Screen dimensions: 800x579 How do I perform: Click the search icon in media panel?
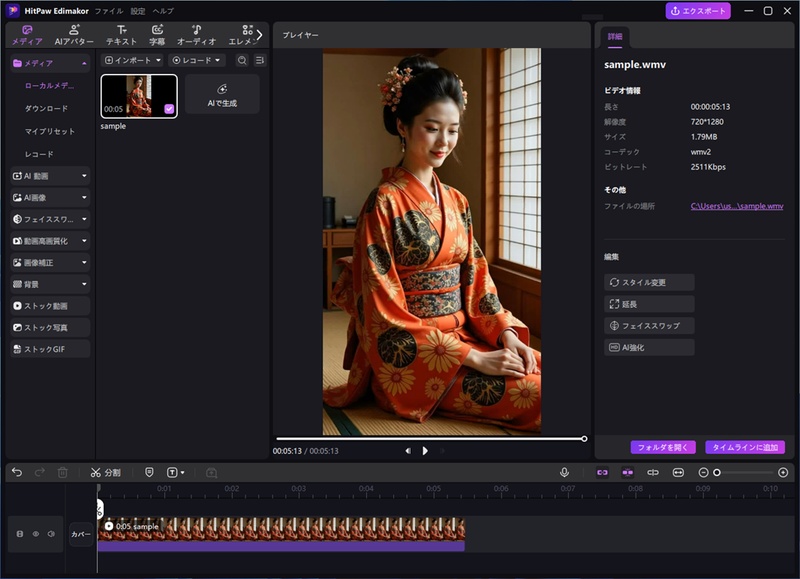[x=242, y=61]
